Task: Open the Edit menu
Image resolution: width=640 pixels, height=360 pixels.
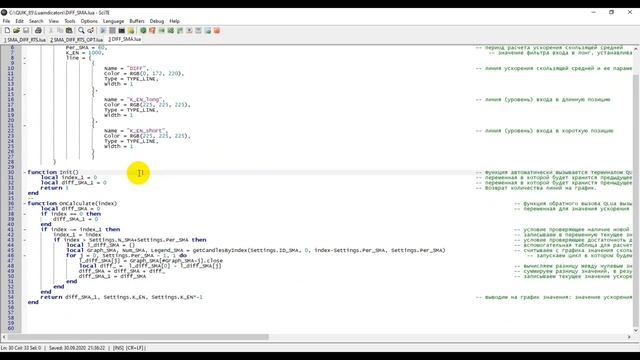Action: (x=19, y=21)
